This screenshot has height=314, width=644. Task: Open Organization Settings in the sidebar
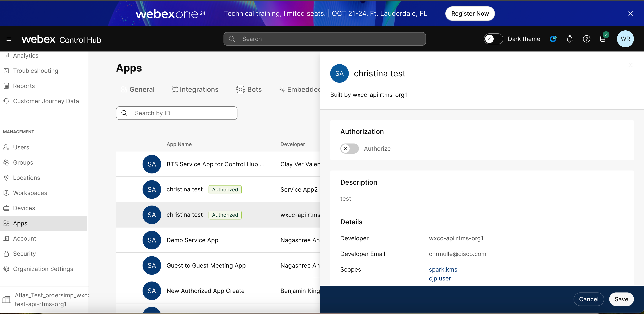(43, 269)
